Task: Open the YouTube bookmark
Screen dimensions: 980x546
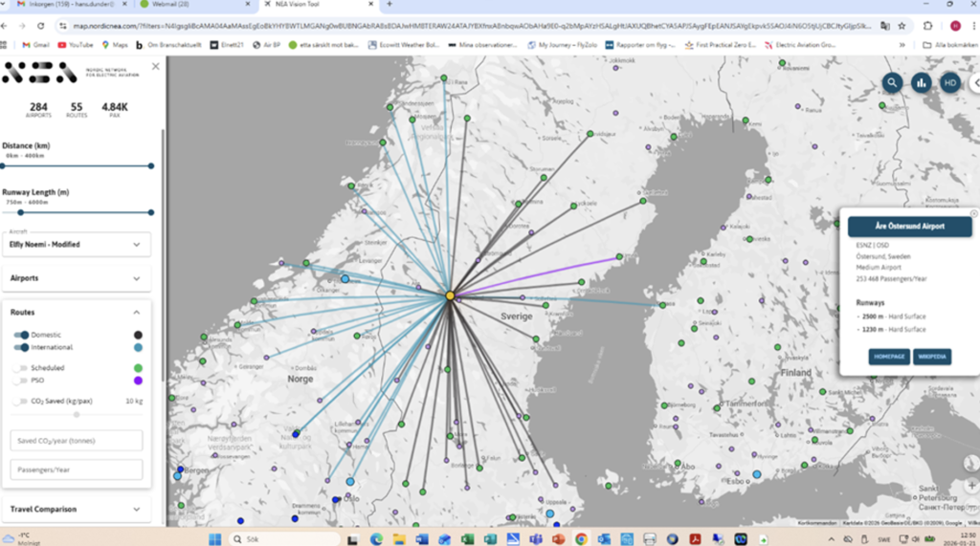Action: click(x=76, y=44)
